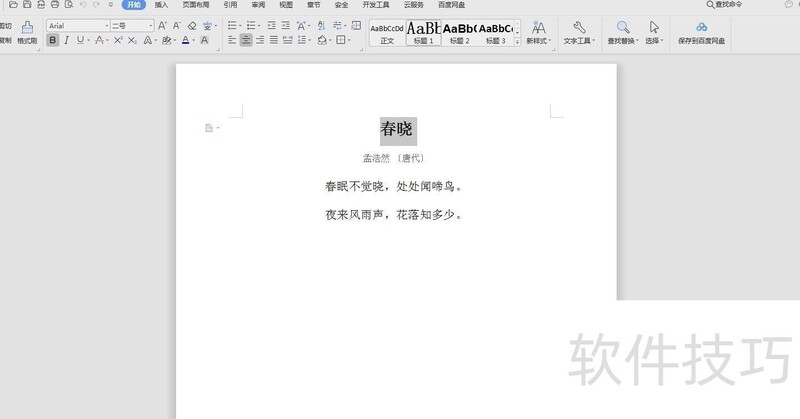The width and height of the screenshot is (800, 419).
Task: Click the page note icon beside title
Action: (x=209, y=128)
